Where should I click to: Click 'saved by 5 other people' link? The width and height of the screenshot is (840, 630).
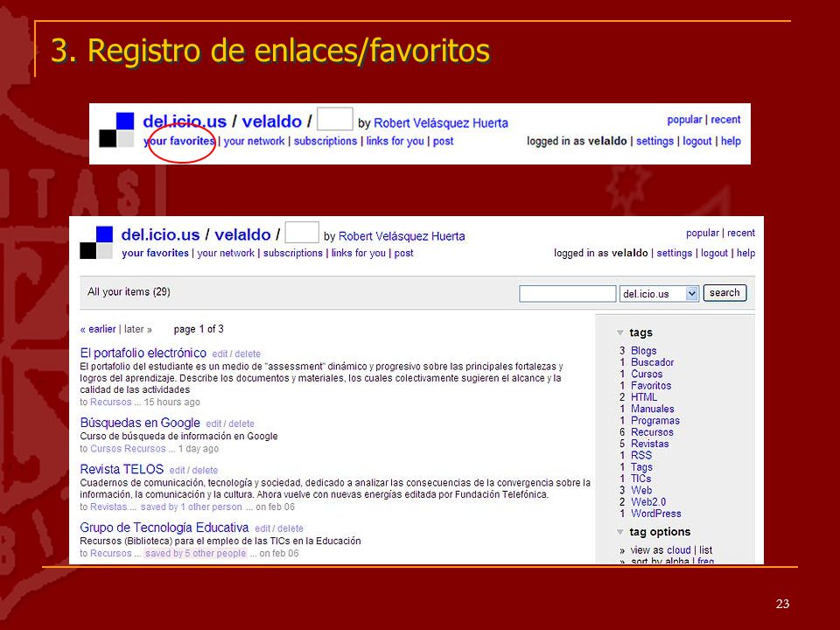195,553
